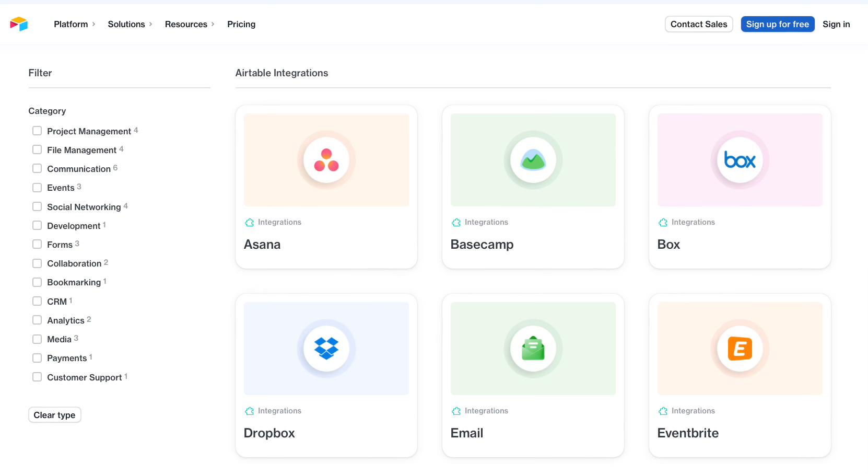
Task: Click the Asana card peach thumbnail
Action: click(326, 160)
